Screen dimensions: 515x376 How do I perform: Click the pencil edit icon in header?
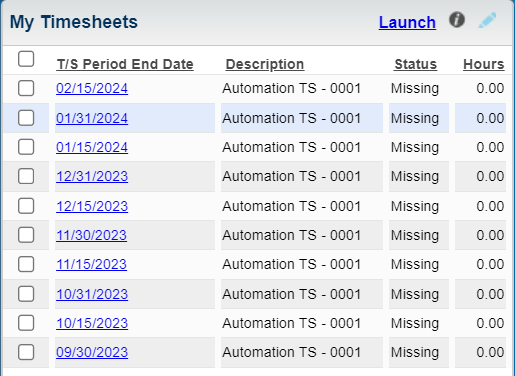(x=487, y=20)
